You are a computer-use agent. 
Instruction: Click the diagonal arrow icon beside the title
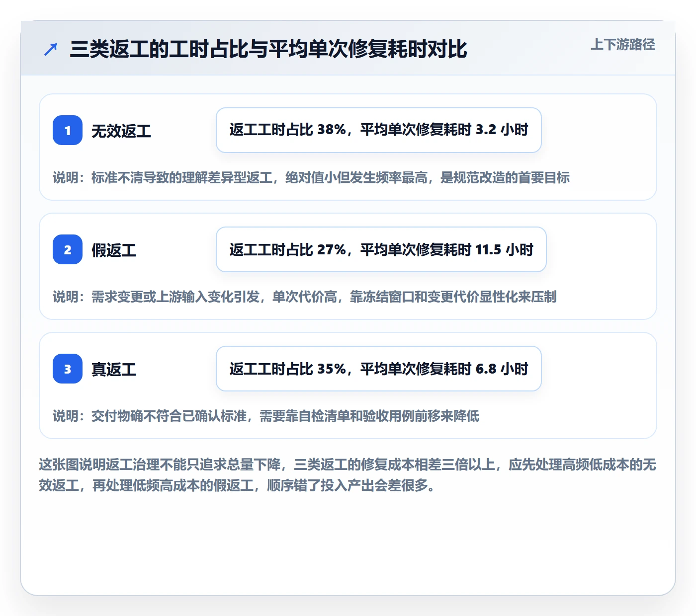coord(51,49)
